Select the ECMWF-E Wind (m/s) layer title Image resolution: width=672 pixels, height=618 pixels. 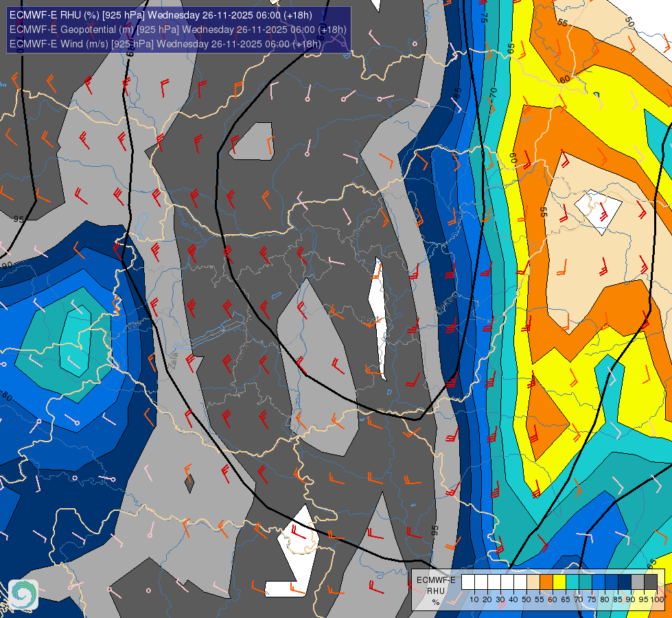coord(165,44)
